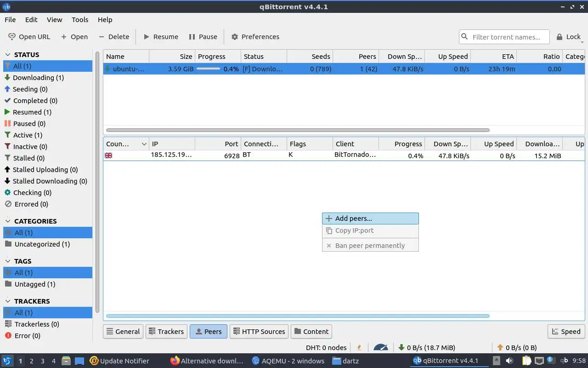Click the torrent's progress bar at 0.4%

pos(209,69)
